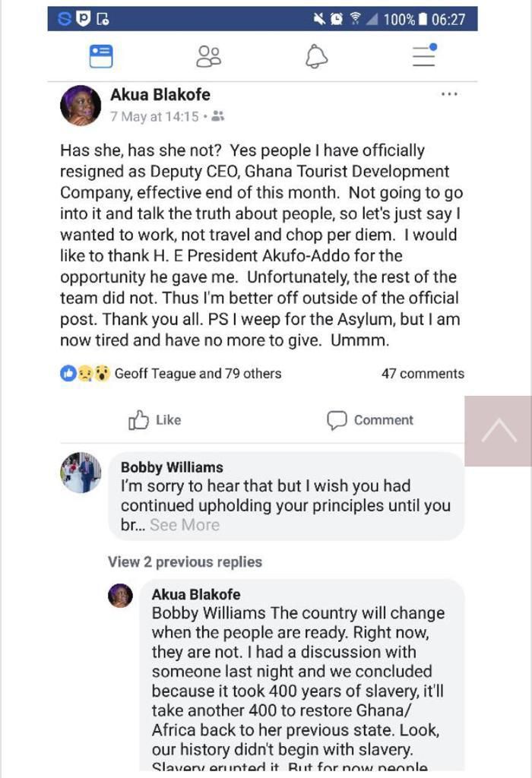Open the Friends requests tab
The width and height of the screenshot is (532, 778).
click(x=208, y=56)
